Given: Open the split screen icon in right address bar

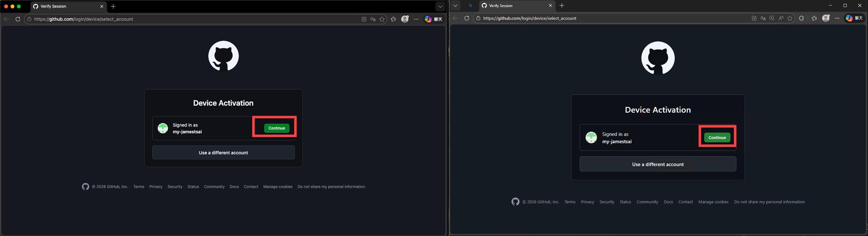Looking at the screenshot, I should 754,18.
